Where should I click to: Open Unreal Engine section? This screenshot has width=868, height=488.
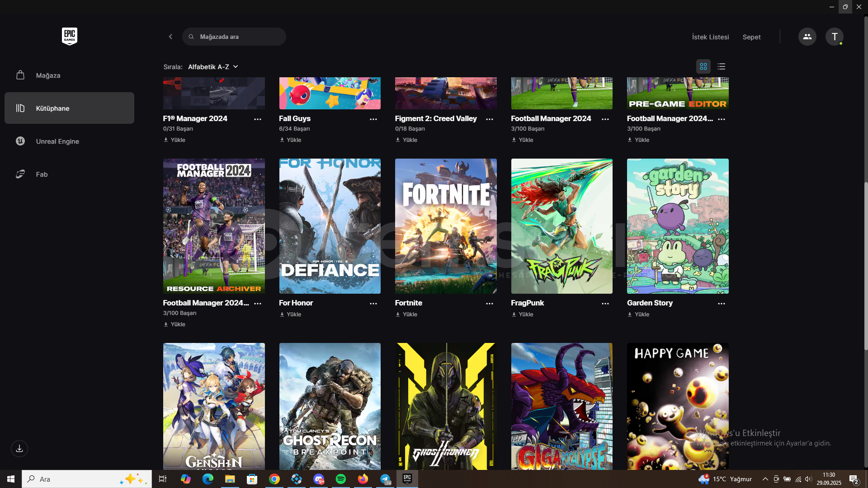click(69, 141)
